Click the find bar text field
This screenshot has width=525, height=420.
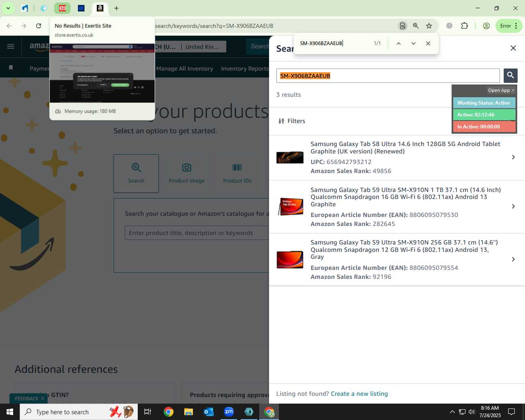[334, 43]
